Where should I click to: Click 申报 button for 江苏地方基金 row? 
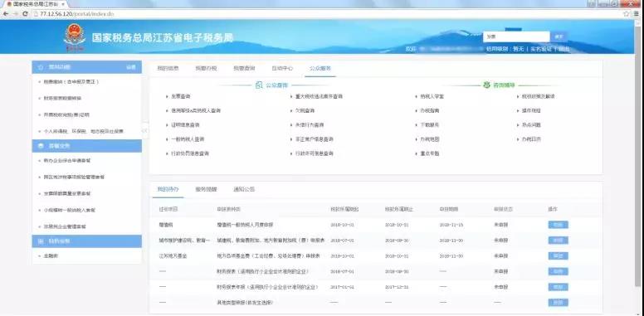[x=559, y=256]
